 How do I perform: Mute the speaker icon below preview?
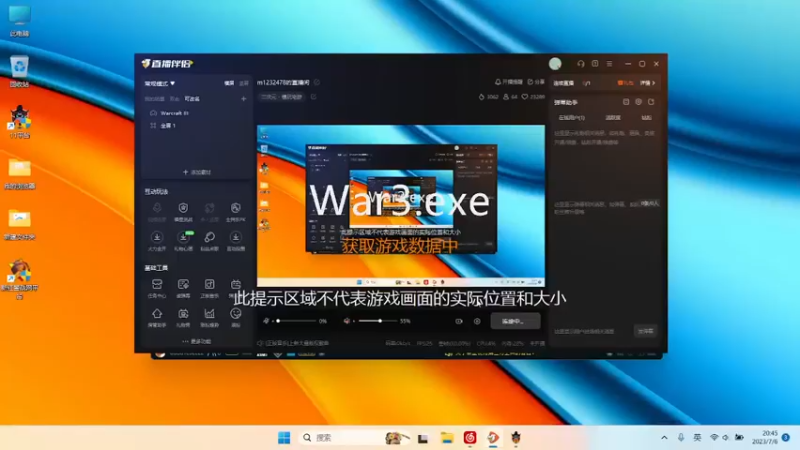point(347,321)
